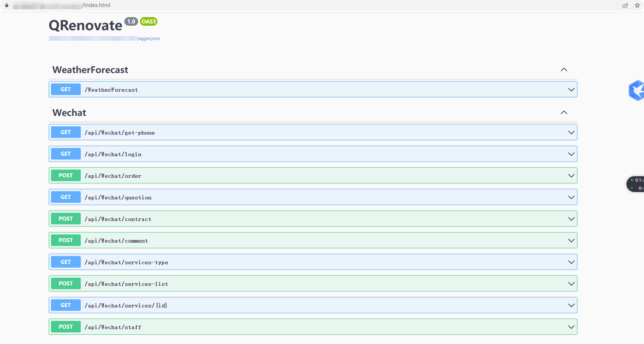Click the /api/Wechat/login path text
This screenshot has width=644, height=344.
113,154
